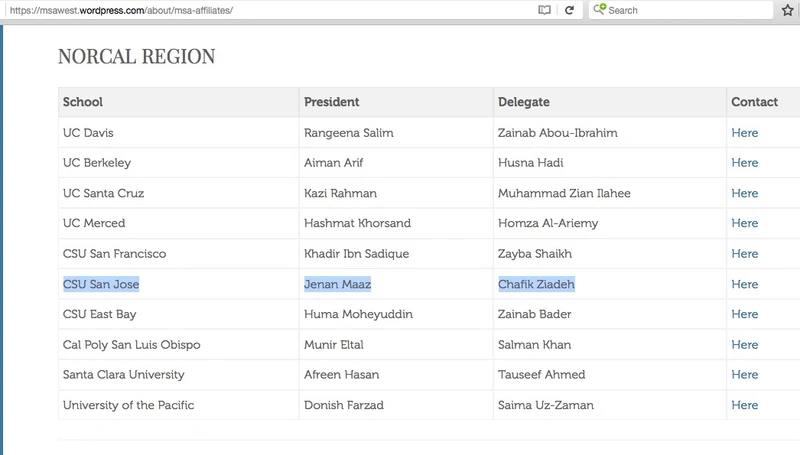Open the Here link for CSU San Jose

coord(744,284)
